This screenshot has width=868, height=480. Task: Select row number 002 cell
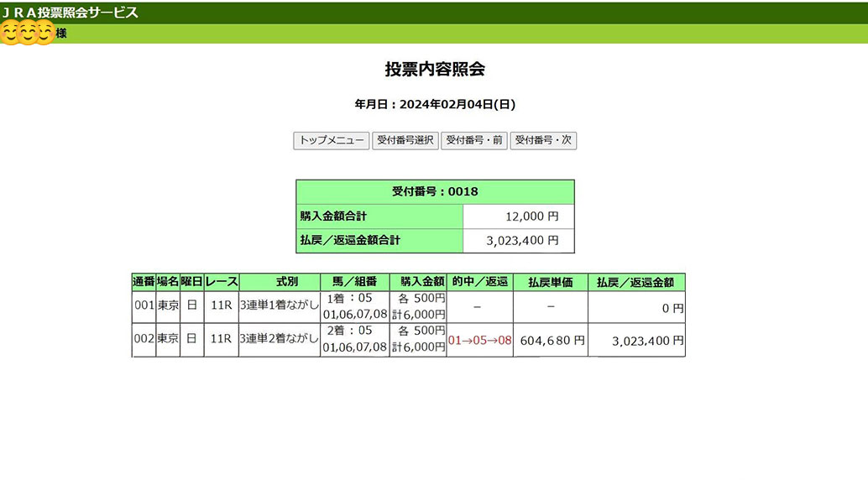click(144, 339)
